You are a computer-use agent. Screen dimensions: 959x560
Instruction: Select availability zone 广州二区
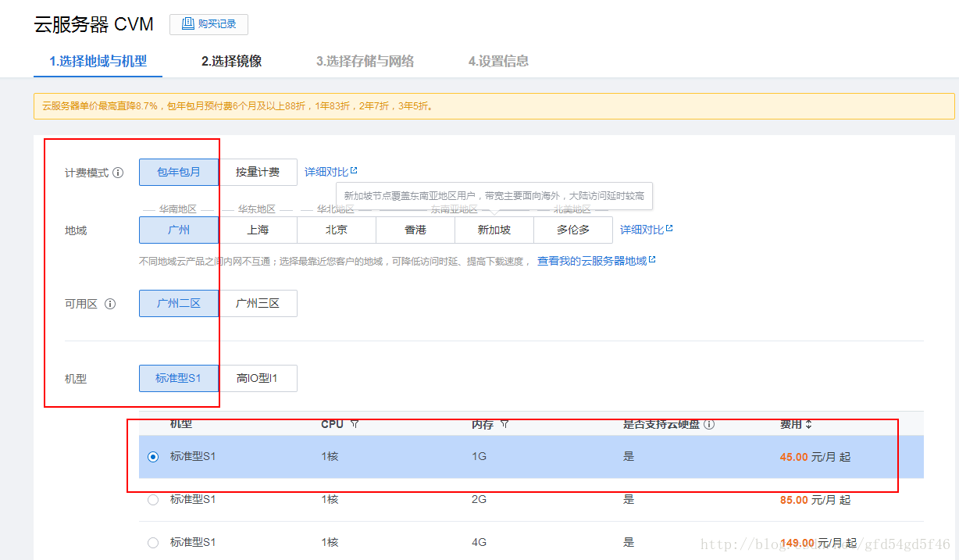179,303
